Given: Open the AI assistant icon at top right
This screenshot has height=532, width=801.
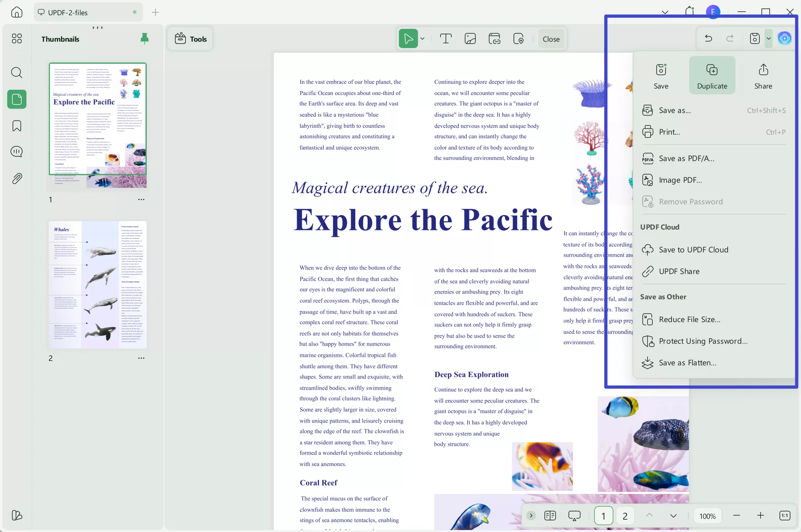Looking at the screenshot, I should pos(784,38).
